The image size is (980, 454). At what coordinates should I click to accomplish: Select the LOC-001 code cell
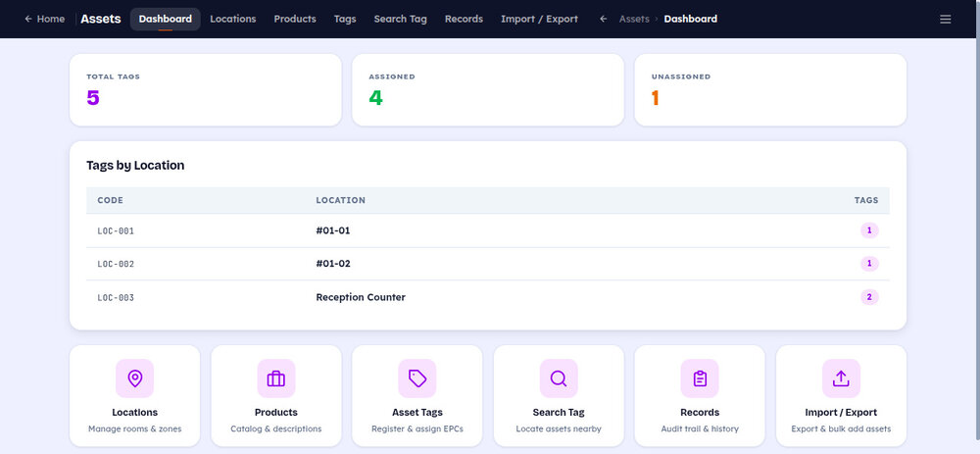tap(116, 230)
